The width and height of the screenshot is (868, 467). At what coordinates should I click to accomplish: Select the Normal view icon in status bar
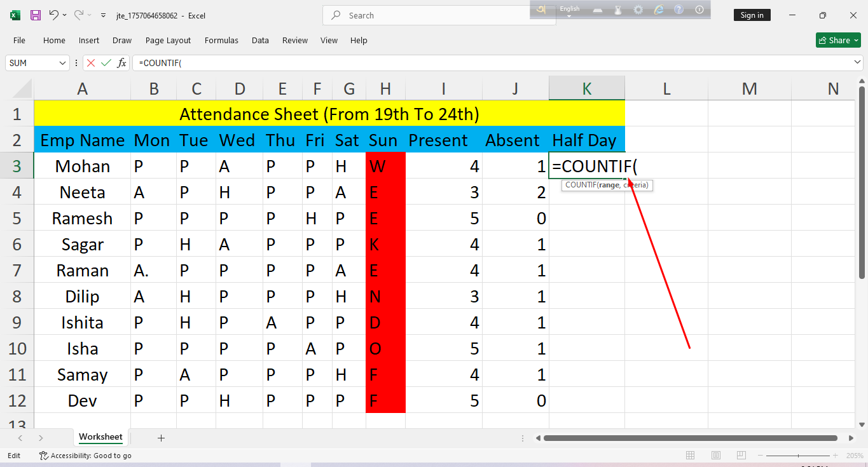pos(691,456)
